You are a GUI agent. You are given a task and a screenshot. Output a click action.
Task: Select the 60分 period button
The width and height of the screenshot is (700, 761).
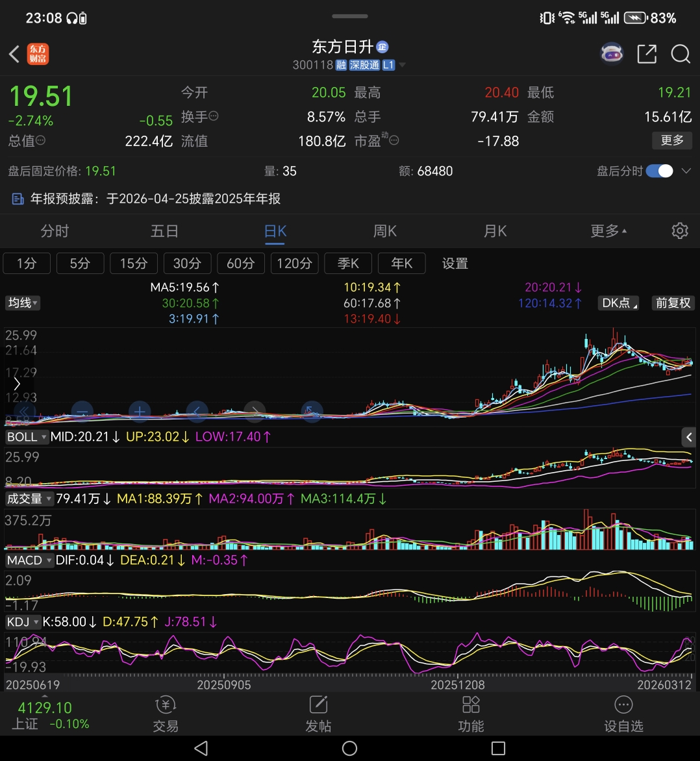pos(241,263)
